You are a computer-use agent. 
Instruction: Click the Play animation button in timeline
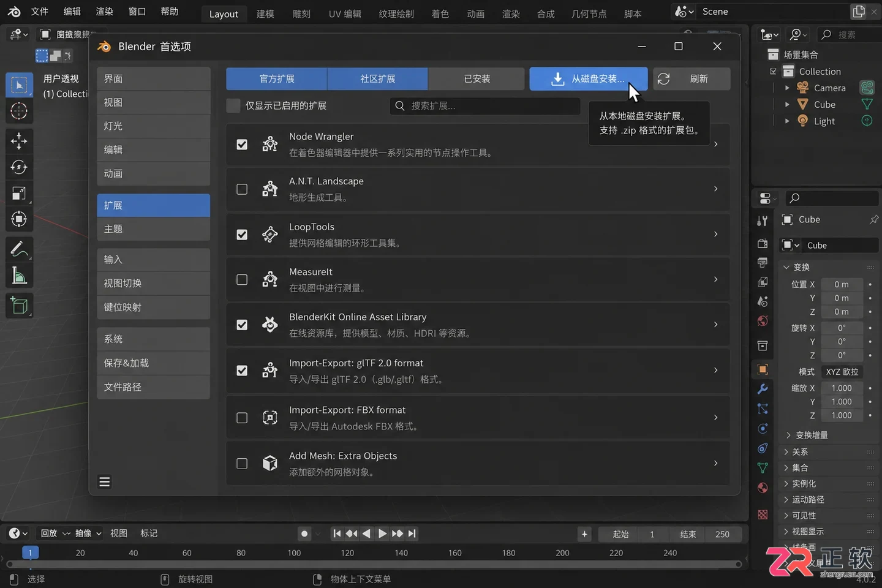[382, 533]
